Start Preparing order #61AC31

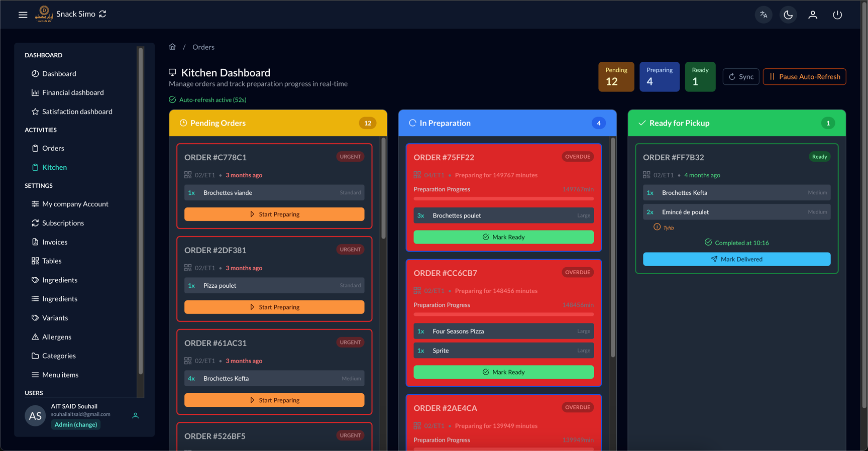point(274,400)
